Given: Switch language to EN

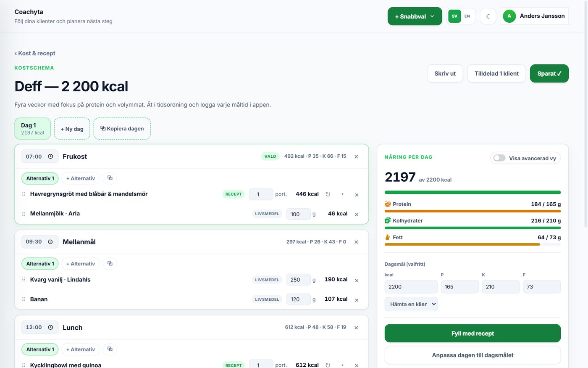Looking at the screenshot, I should click(467, 16).
